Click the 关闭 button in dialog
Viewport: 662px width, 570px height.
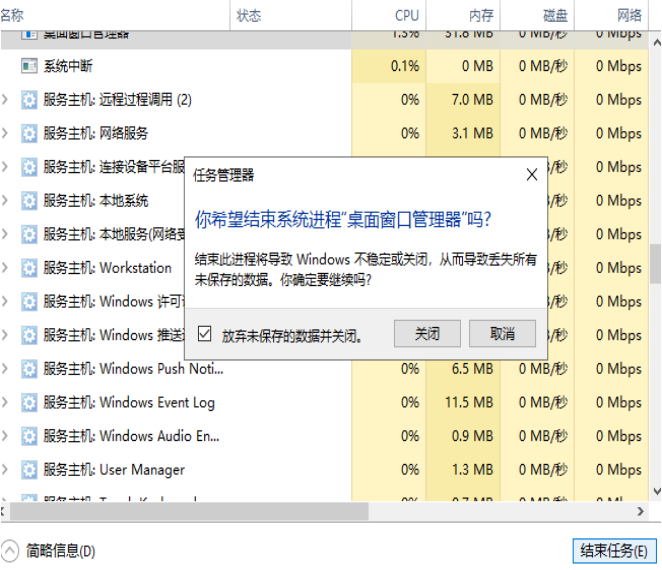(427, 334)
